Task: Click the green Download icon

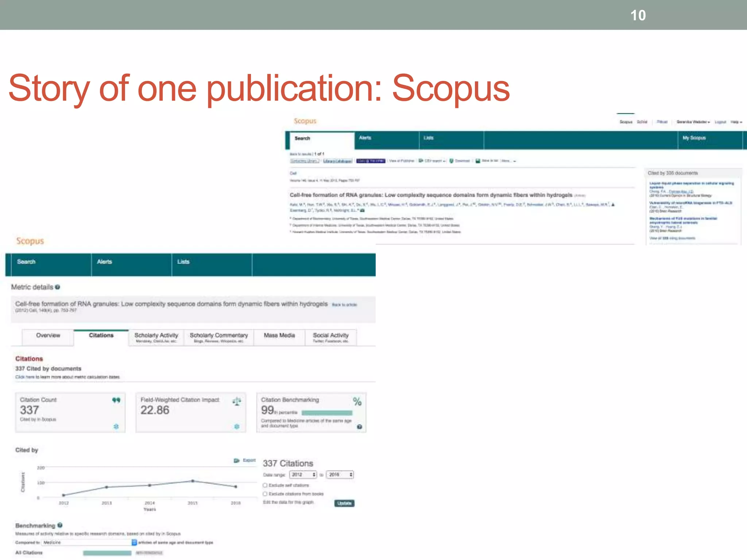Action: coord(451,161)
